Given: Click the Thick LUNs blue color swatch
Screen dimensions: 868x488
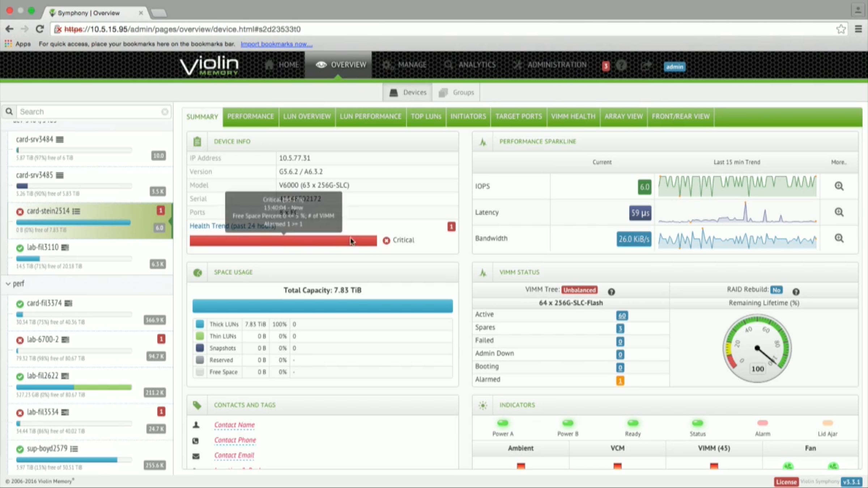Looking at the screenshot, I should pos(200,324).
